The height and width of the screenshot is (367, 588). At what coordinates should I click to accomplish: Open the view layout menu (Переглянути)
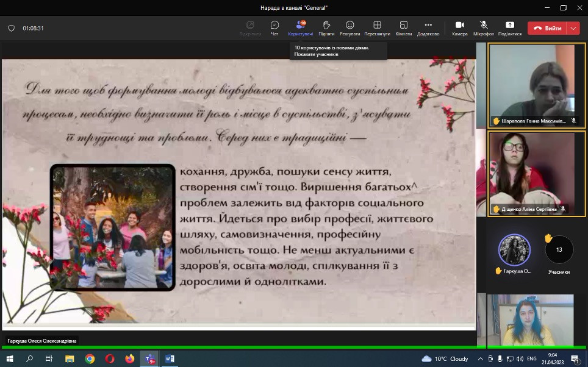[x=377, y=27]
